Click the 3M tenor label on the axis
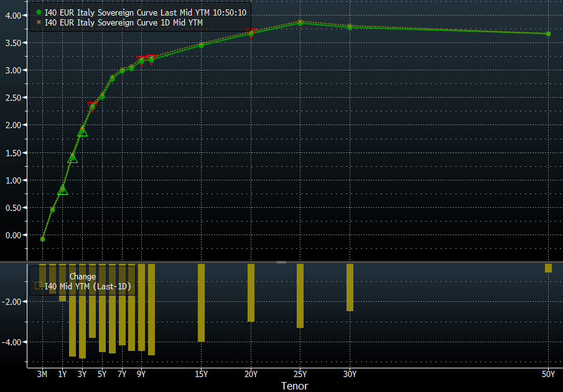This screenshot has height=392, width=563. pyautogui.click(x=42, y=374)
